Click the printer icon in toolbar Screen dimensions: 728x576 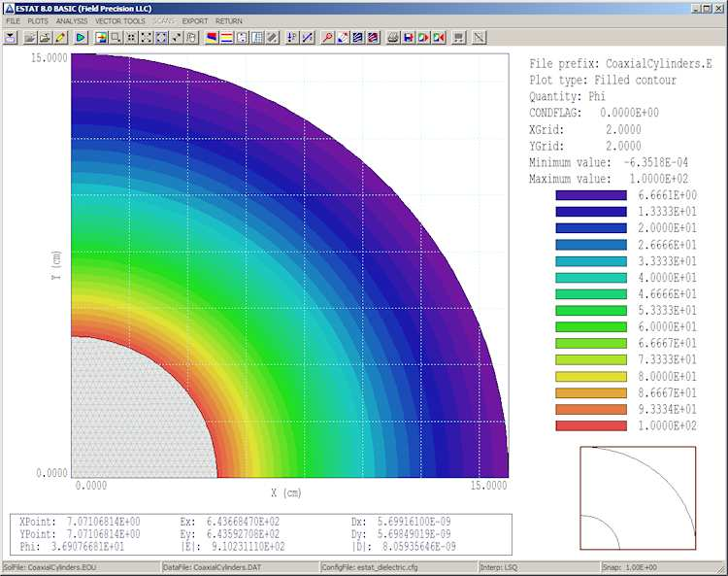[x=393, y=38]
